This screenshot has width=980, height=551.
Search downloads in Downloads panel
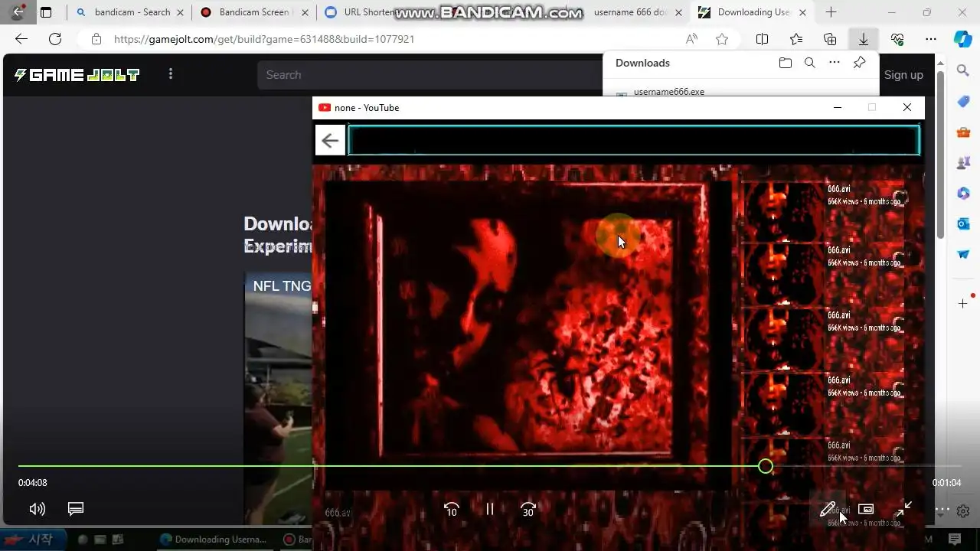(x=809, y=63)
